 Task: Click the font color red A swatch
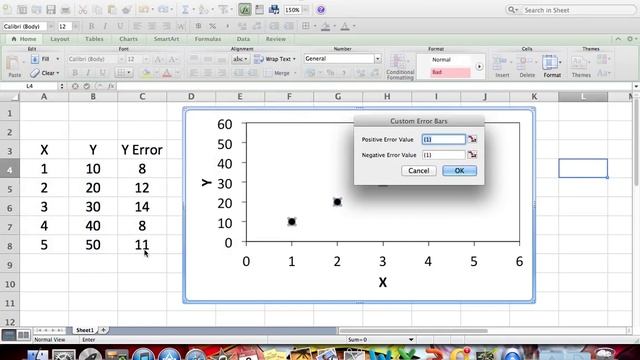click(167, 73)
